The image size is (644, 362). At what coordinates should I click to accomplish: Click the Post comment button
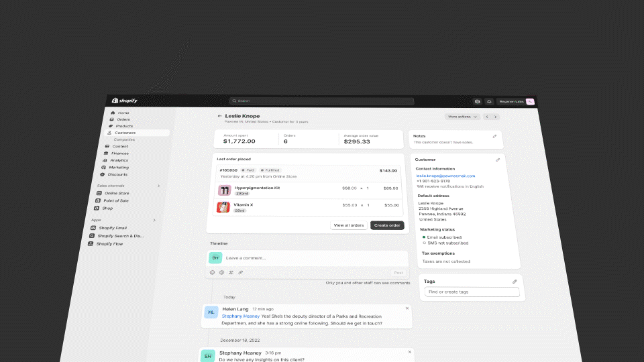(x=398, y=273)
